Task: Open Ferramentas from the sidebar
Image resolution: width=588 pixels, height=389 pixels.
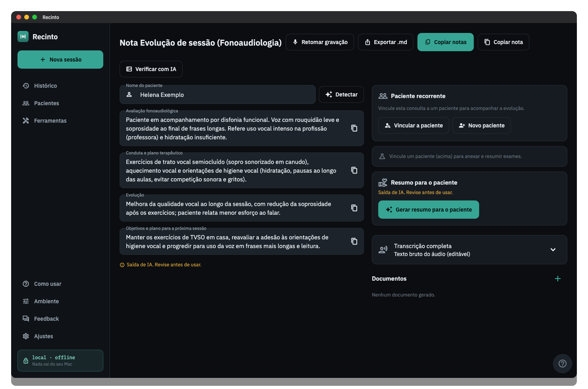Action: [x=60, y=121]
